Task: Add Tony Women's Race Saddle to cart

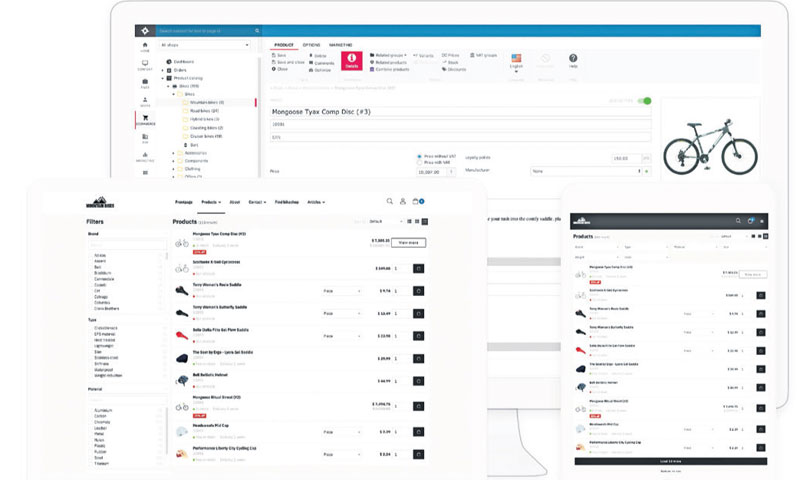Action: 418,291
